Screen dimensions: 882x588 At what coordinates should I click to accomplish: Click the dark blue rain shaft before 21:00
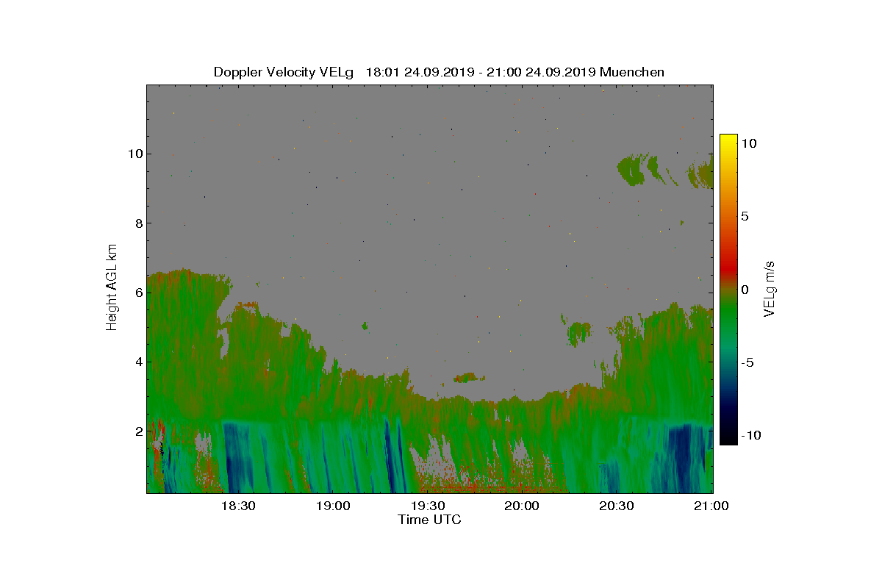coord(684,457)
